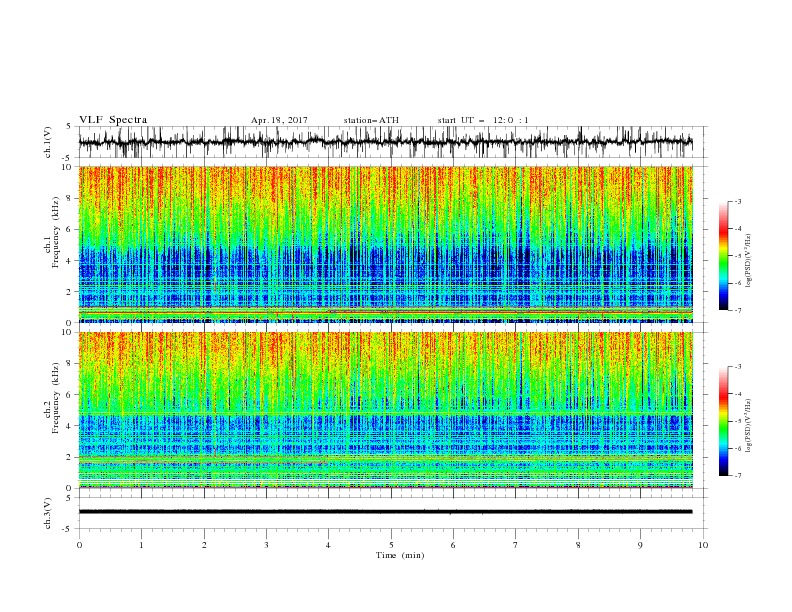Image resolution: width=792 pixels, height=612 pixels.
Task: Click the ch.3 voltage waveform band
Action: click(385, 512)
